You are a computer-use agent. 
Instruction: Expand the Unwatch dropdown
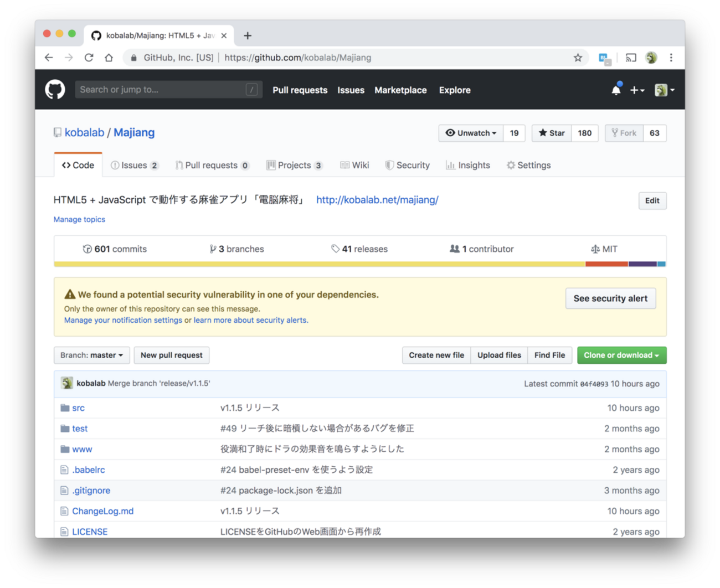click(471, 133)
